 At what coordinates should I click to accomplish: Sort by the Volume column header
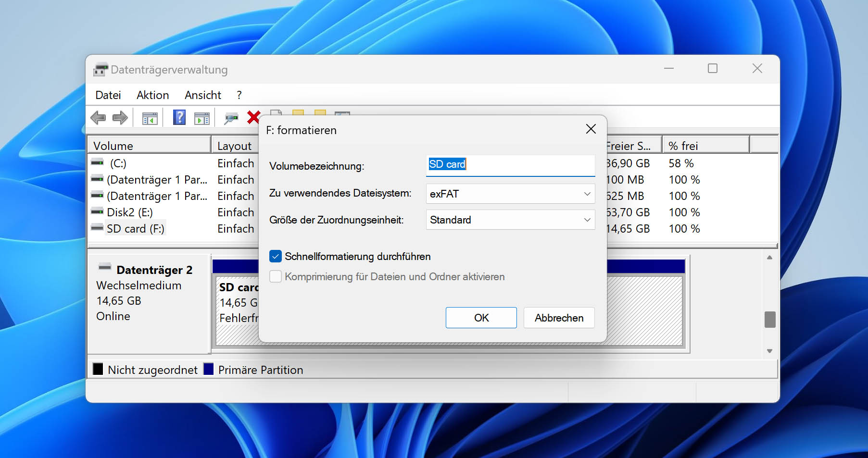click(149, 146)
